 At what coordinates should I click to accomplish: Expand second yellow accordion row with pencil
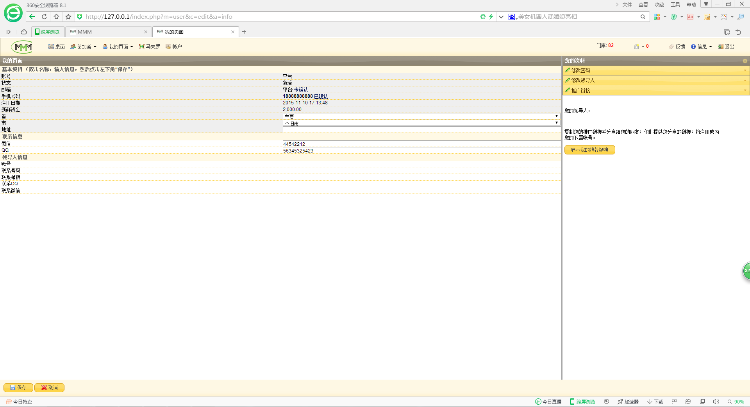click(656, 80)
